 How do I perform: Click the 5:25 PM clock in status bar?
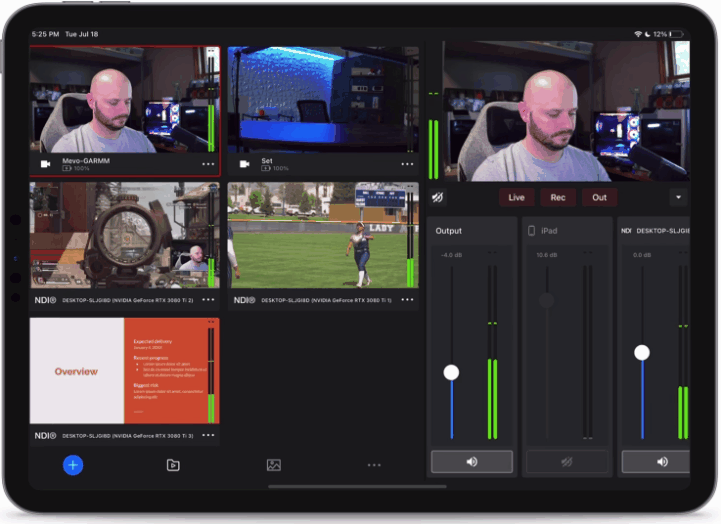coord(46,34)
